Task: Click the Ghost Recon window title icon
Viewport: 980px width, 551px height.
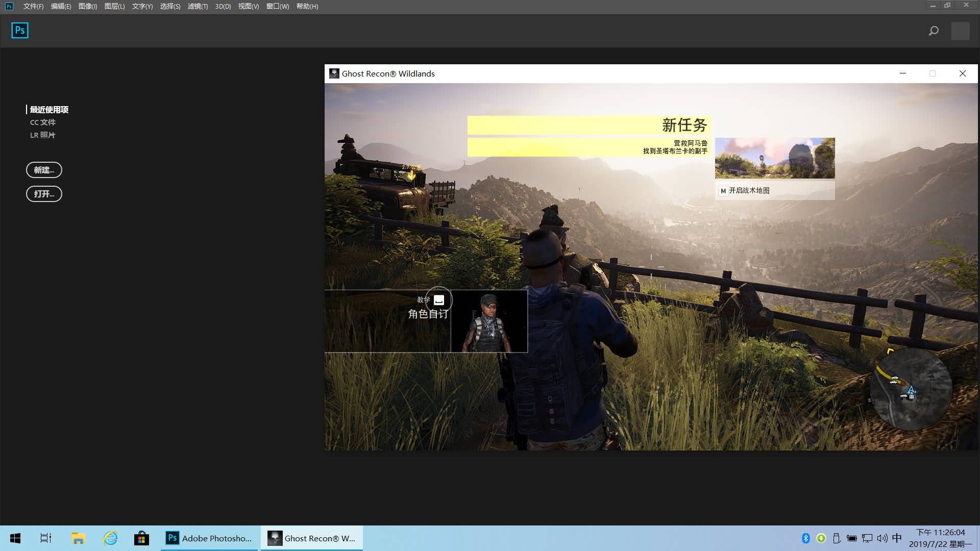Action: 334,73
